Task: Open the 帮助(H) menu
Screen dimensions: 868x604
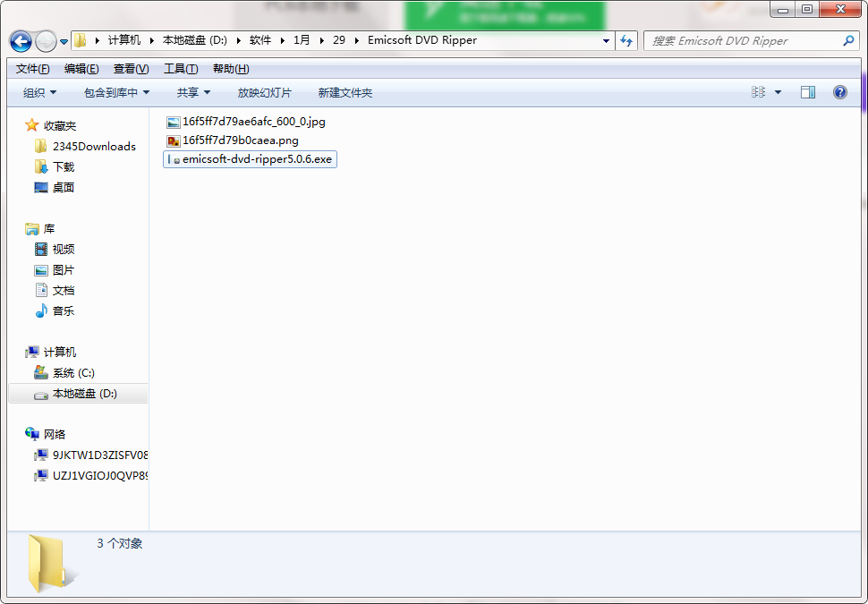Action: [x=231, y=69]
